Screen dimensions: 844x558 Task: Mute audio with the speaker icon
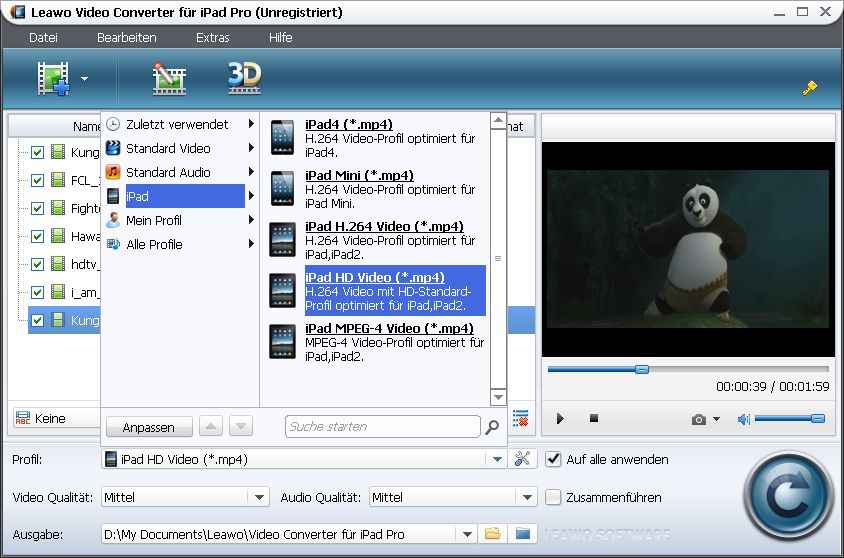pos(743,419)
